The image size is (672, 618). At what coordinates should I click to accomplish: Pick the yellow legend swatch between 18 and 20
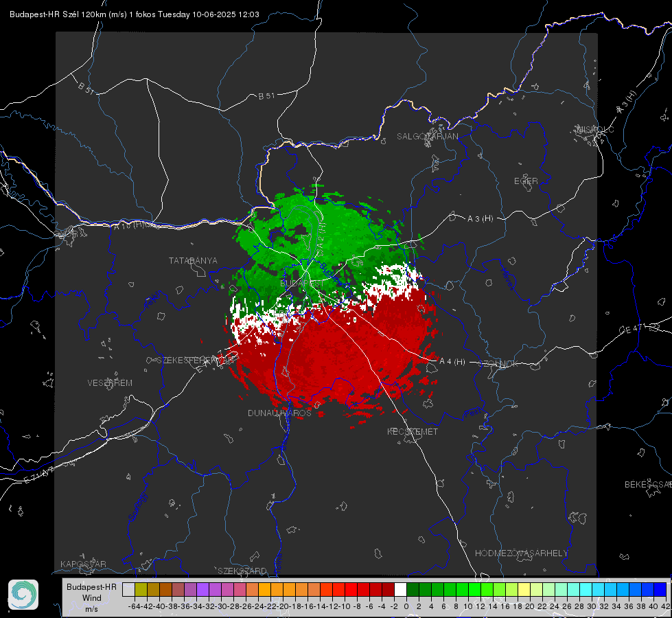tap(524, 589)
